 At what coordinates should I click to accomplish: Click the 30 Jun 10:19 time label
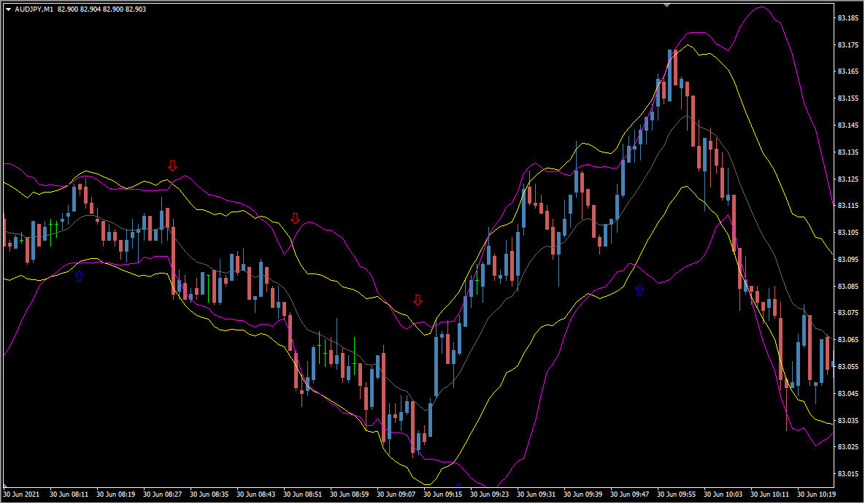click(816, 495)
